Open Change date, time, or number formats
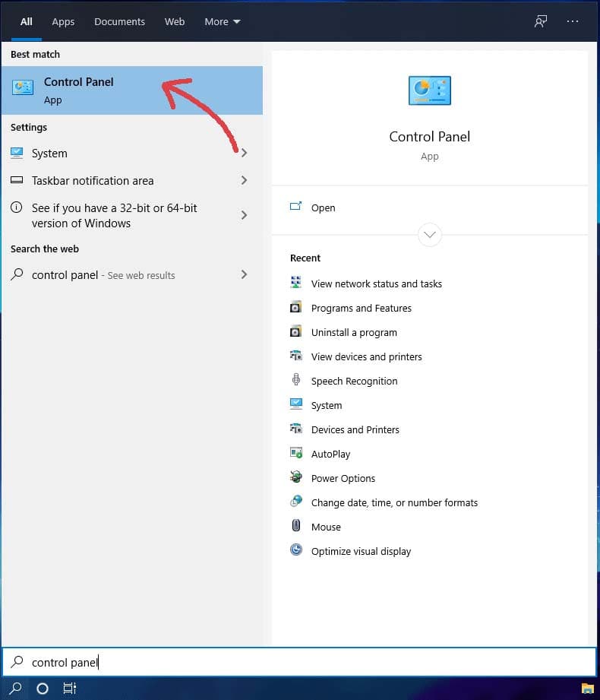 (x=394, y=502)
